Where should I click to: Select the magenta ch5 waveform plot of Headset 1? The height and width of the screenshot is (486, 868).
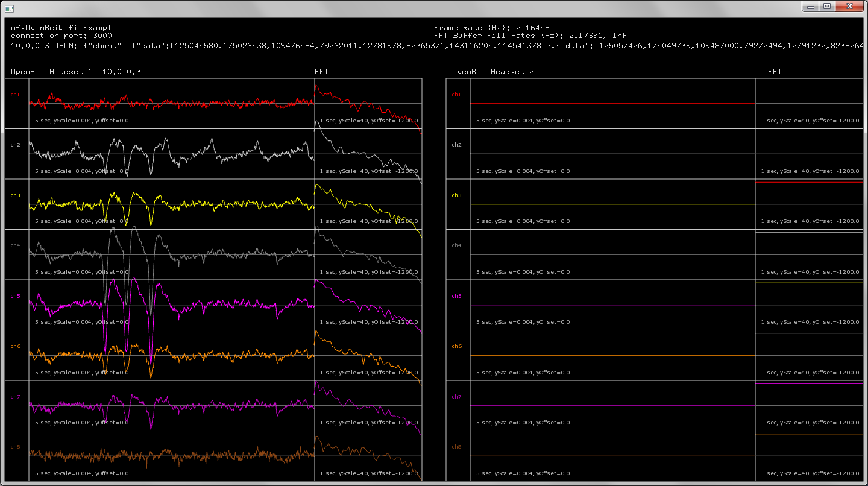(x=172, y=305)
